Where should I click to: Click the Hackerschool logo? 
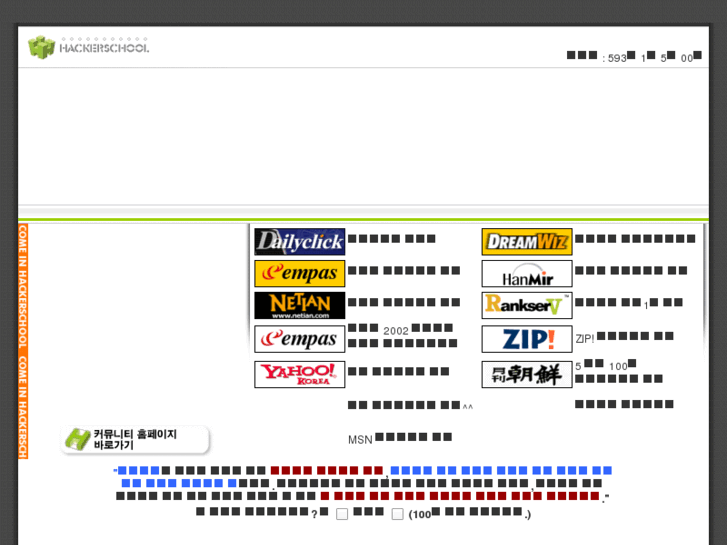[x=89, y=47]
